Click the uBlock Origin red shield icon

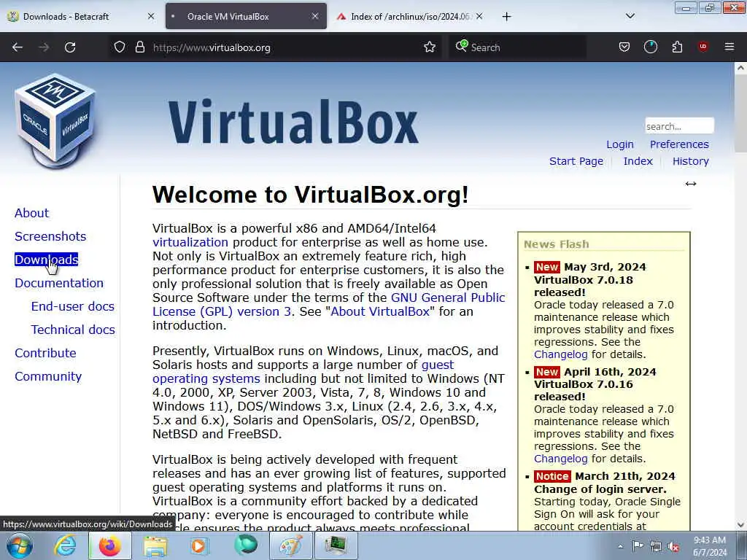pos(703,47)
